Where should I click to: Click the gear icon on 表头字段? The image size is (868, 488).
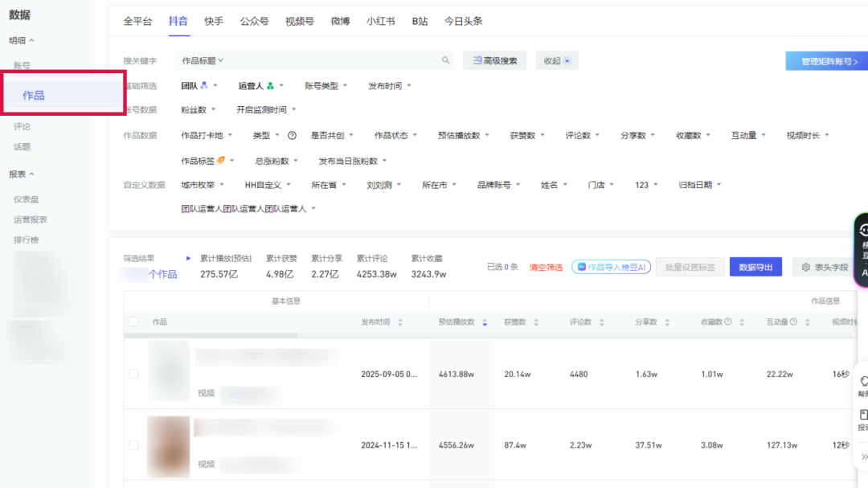coord(805,268)
